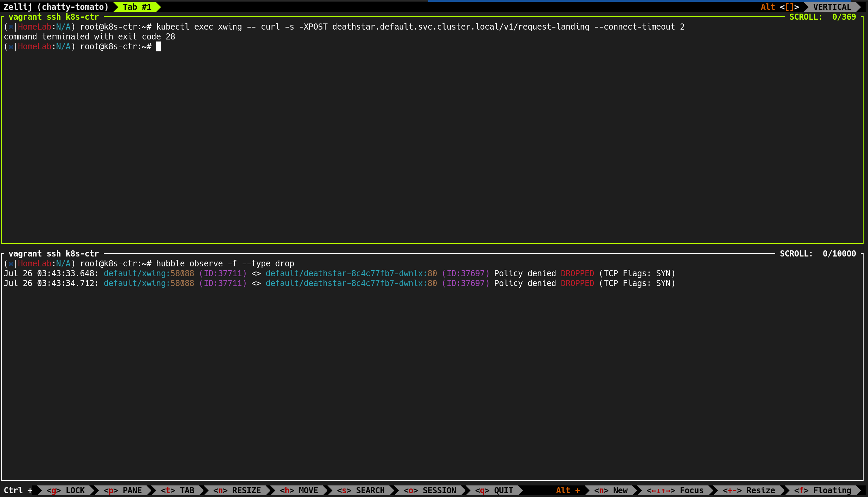Click DROPPED in the first hubble log line

click(x=577, y=274)
